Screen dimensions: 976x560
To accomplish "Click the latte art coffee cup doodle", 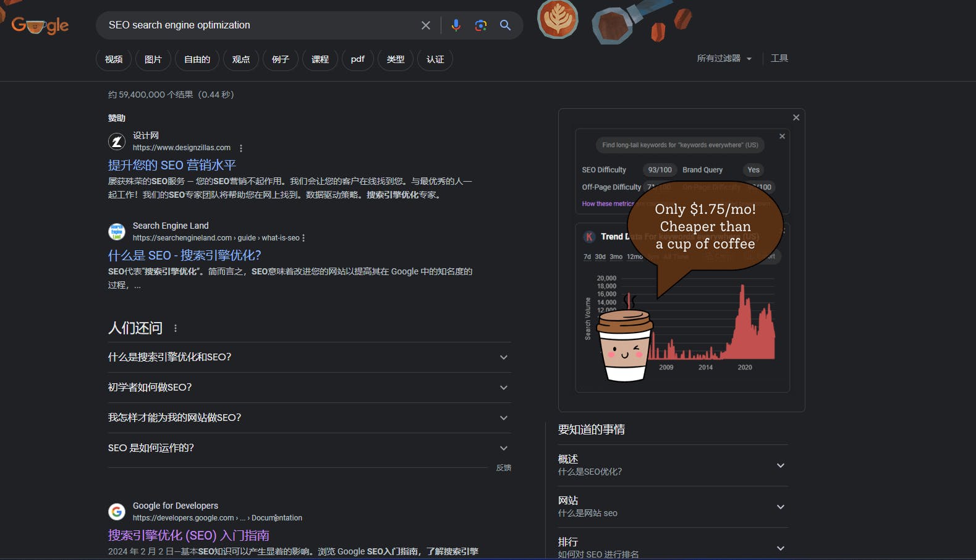I will pyautogui.click(x=558, y=19).
